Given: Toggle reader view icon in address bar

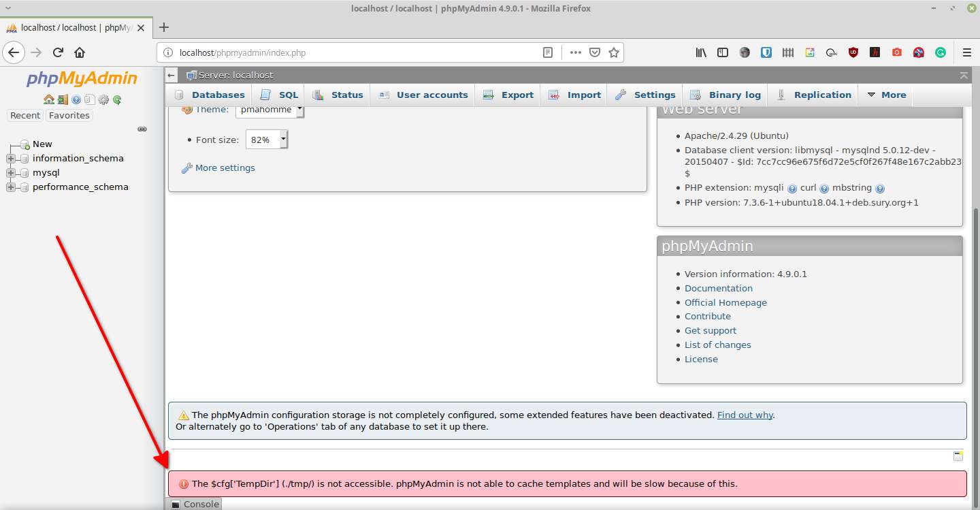Looking at the screenshot, I should pyautogui.click(x=548, y=52).
